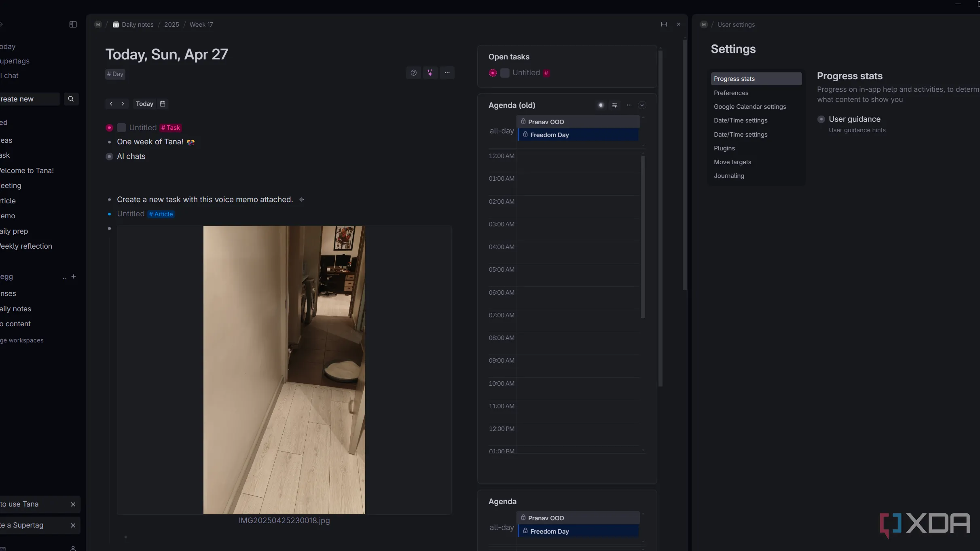980x551 pixels.
Task: Click the pink bullet in Open tasks
Action: click(493, 73)
